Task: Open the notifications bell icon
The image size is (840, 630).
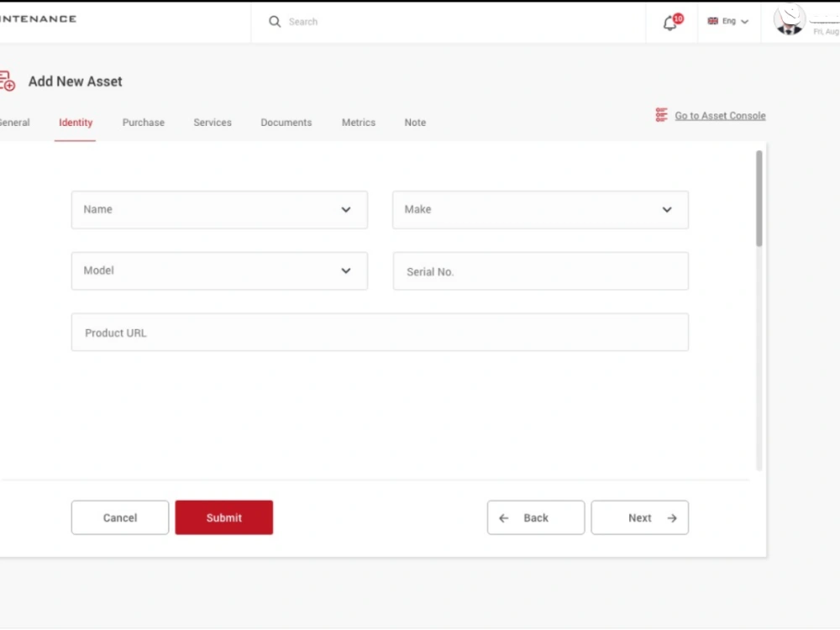Action: pos(669,24)
